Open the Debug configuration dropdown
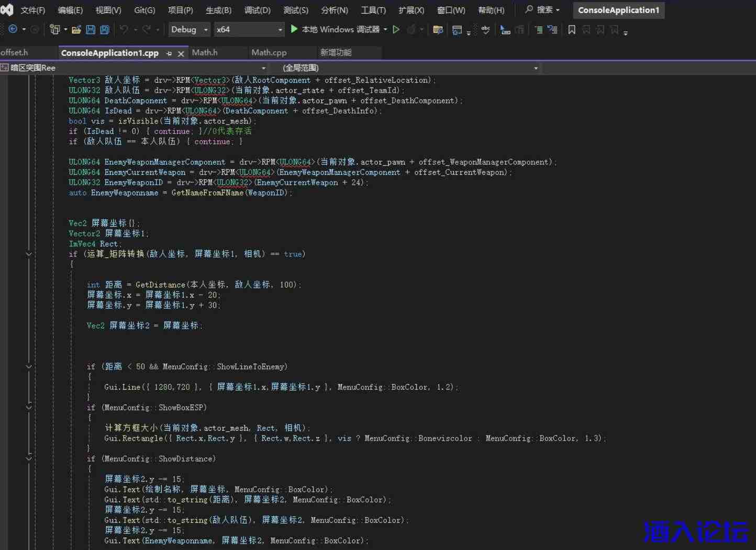The height and width of the screenshot is (550, 756). pyautogui.click(x=189, y=30)
